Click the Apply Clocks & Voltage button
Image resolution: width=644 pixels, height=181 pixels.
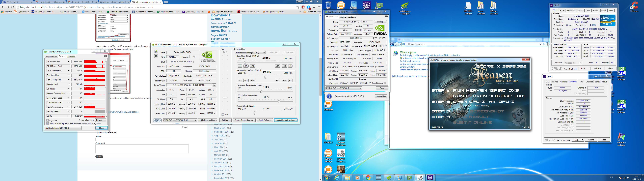(x=286, y=120)
